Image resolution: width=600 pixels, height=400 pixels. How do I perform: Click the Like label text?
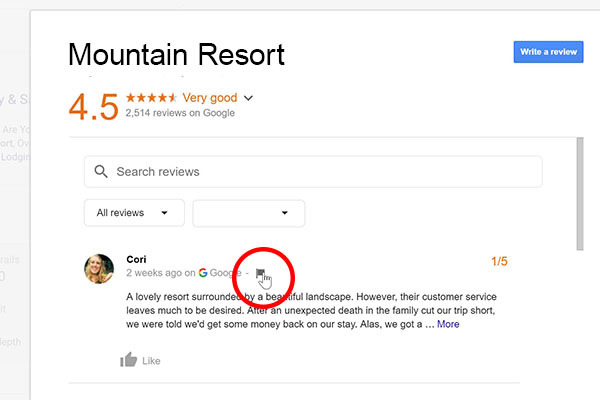coord(151,361)
